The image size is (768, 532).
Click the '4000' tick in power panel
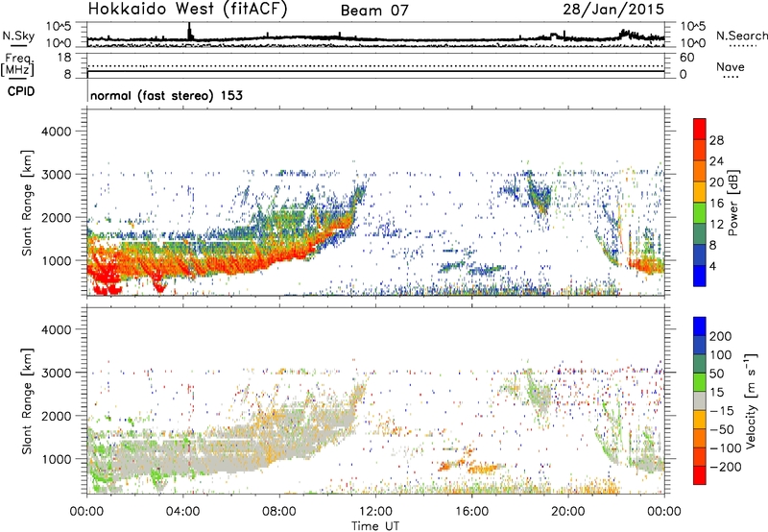pyautogui.click(x=57, y=132)
